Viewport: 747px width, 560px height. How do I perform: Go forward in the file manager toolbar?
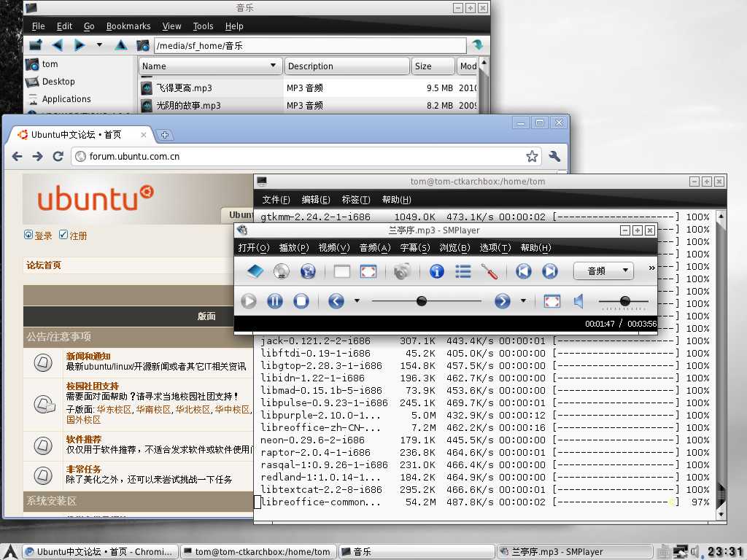pos(79,45)
